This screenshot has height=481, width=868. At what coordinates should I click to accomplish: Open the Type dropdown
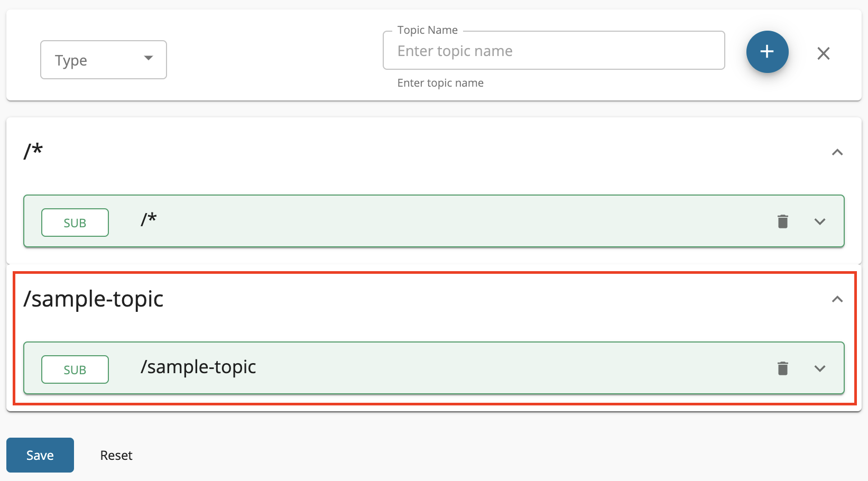[103, 60]
